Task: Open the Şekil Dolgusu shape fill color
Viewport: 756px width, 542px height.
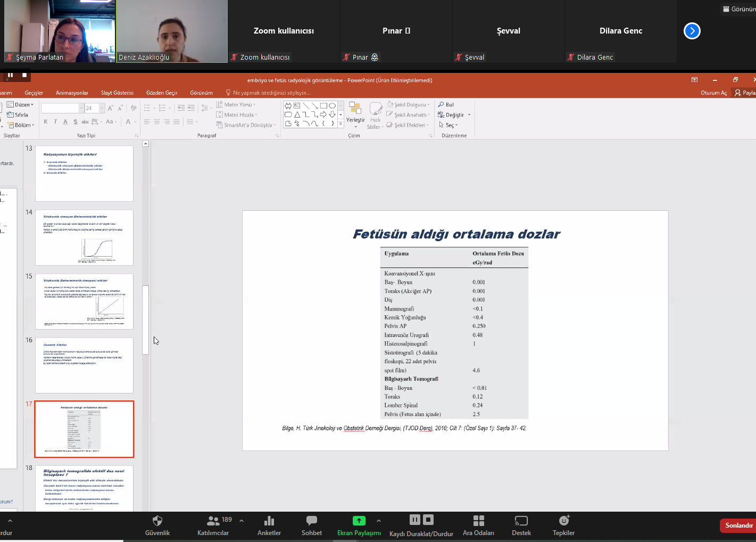Action: click(408, 105)
